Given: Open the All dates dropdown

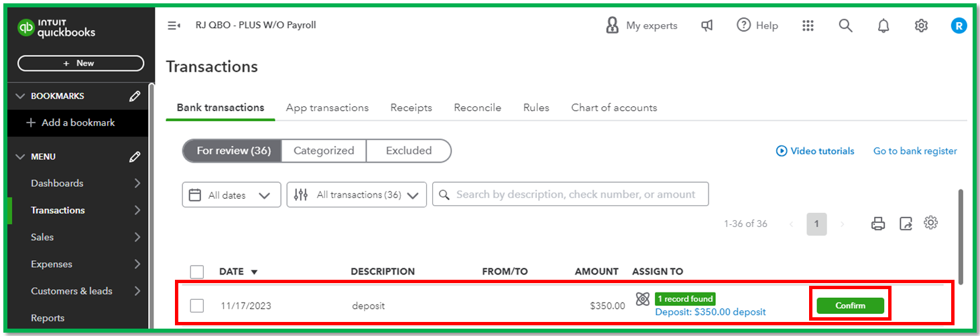Looking at the screenshot, I should 231,195.
